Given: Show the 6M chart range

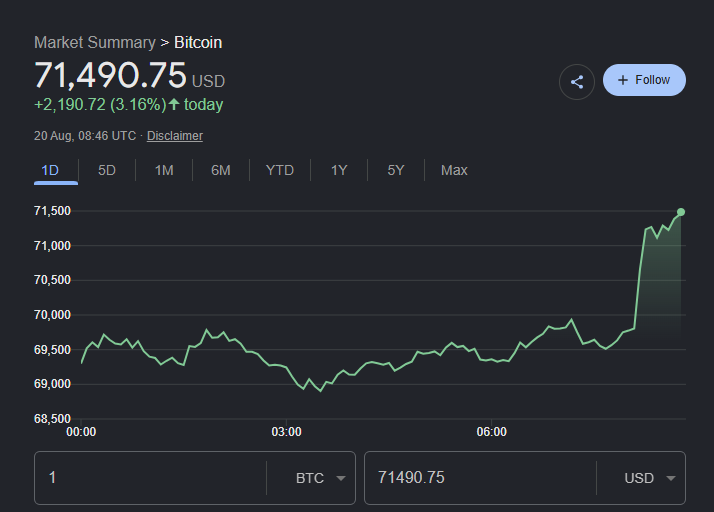Looking at the screenshot, I should click(x=221, y=170).
